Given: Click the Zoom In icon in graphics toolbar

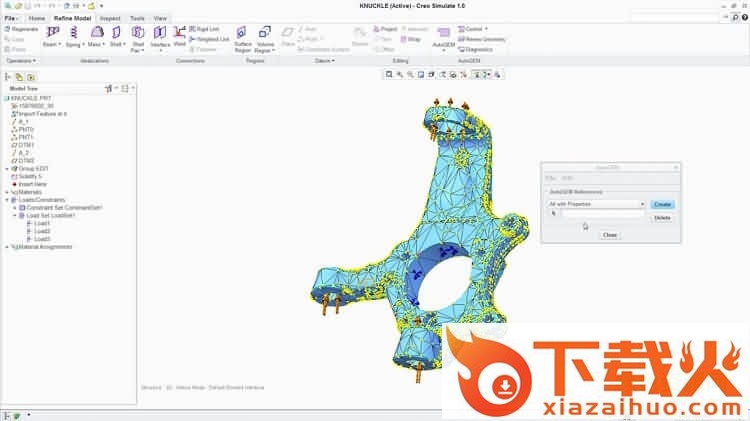Looking at the screenshot, I should click(399, 75).
